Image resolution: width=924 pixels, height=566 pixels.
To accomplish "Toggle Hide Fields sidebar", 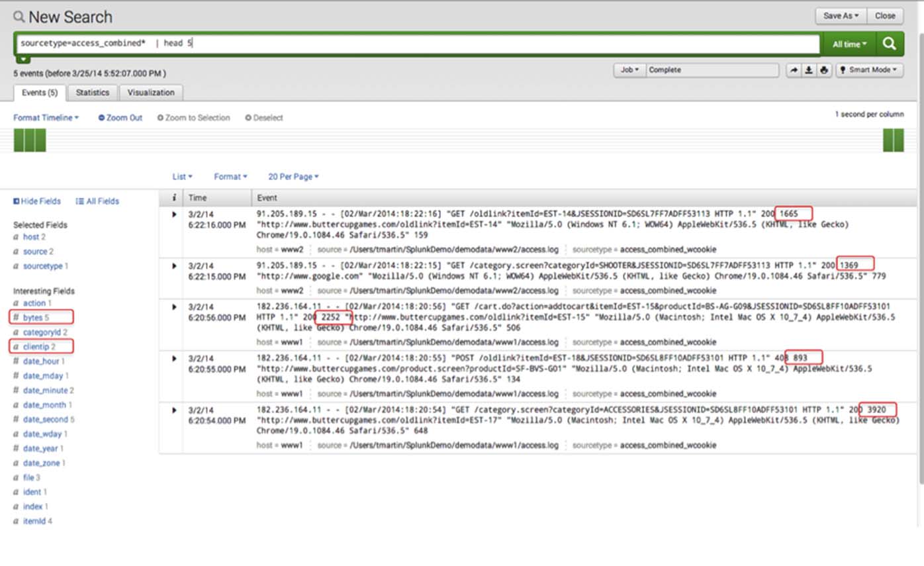I will (37, 201).
